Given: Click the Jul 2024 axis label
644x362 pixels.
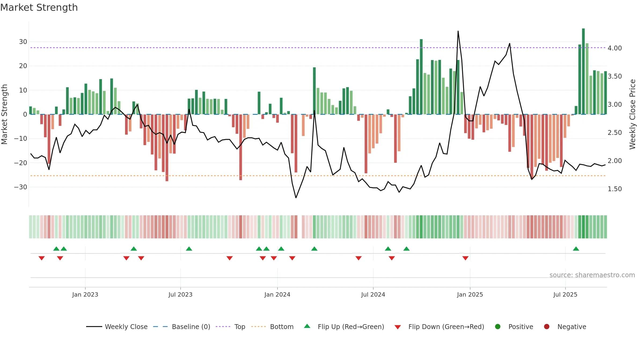Looking at the screenshot, I should (x=373, y=295).
